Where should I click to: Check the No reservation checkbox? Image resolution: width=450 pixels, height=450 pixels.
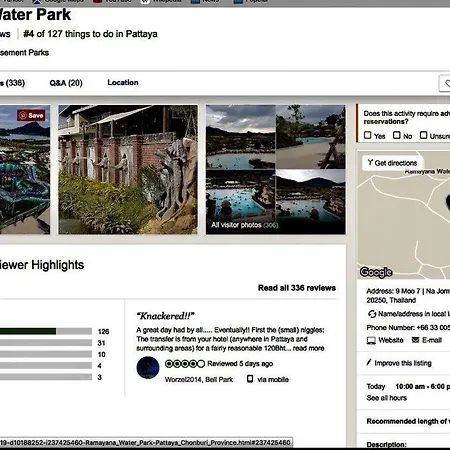pos(397,135)
